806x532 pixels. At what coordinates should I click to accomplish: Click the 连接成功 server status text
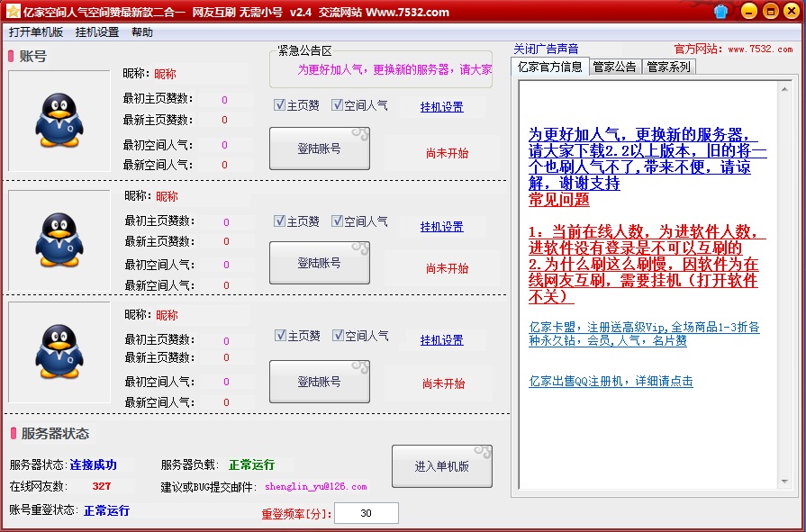(x=93, y=464)
